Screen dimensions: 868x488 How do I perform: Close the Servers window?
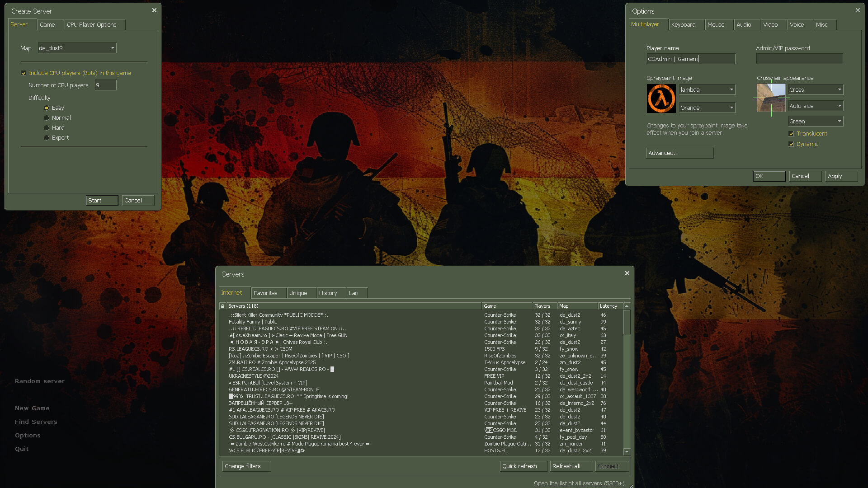[x=627, y=273]
